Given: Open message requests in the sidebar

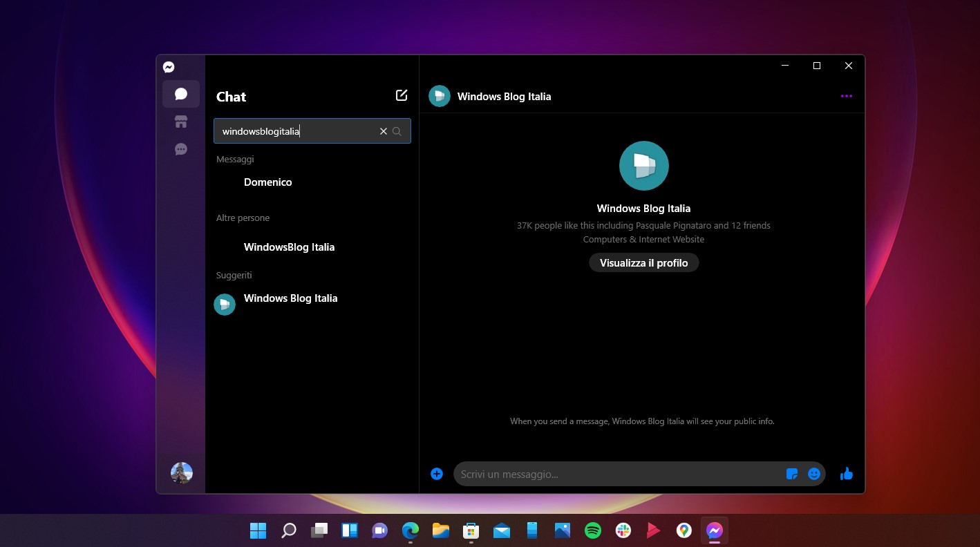Looking at the screenshot, I should tap(181, 149).
